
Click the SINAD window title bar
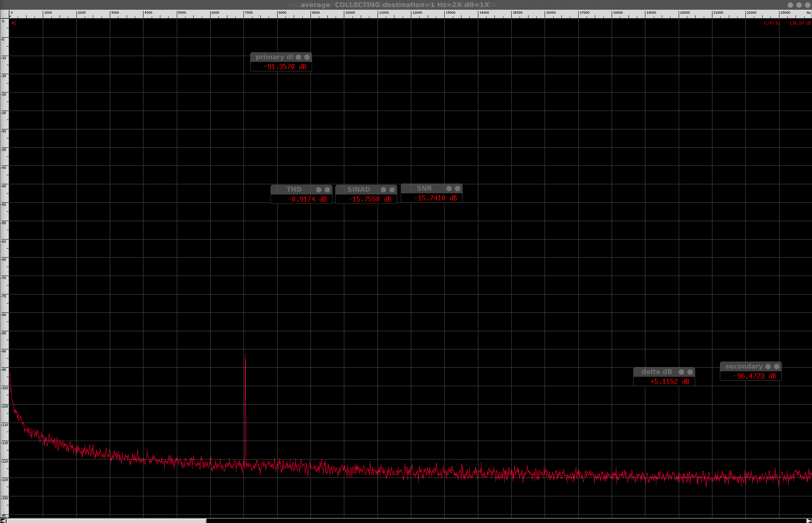pyautogui.click(x=358, y=190)
